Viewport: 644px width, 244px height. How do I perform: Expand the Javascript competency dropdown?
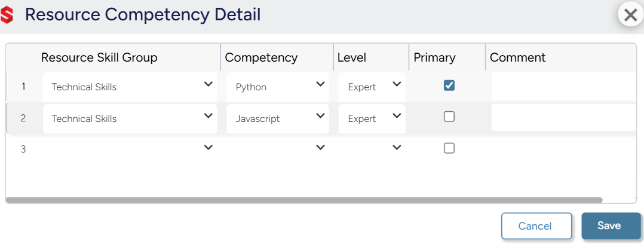278,118
